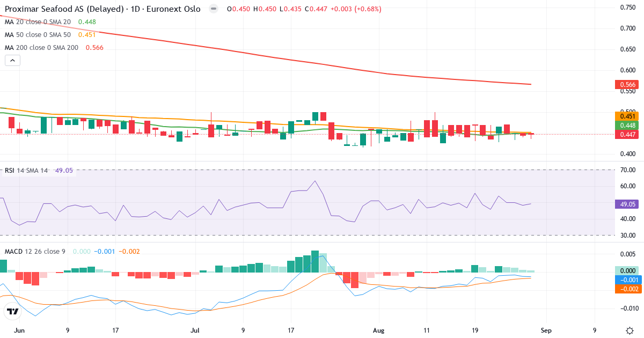
Task: Collapse the indicator legend chevron
Action: (12, 60)
